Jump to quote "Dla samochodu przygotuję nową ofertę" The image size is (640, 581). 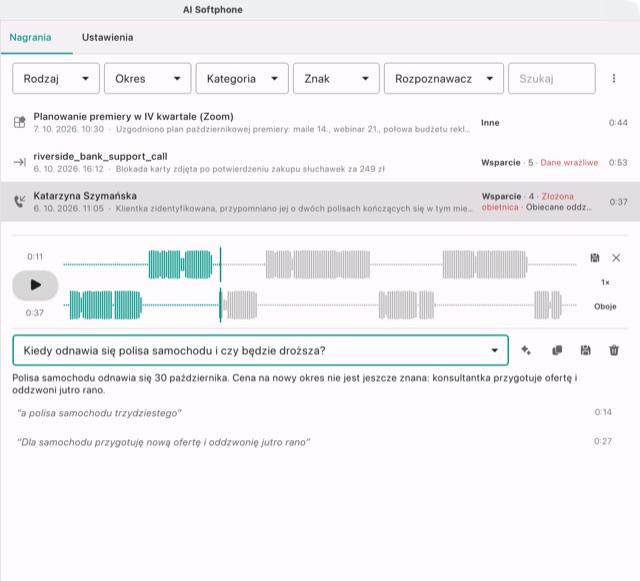tap(163, 442)
